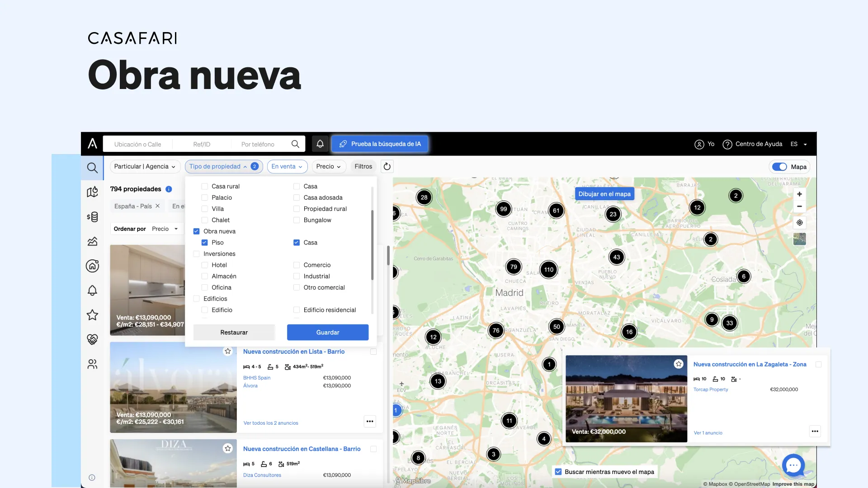
Task: Open the home valuation sidebar icon
Action: (x=92, y=266)
